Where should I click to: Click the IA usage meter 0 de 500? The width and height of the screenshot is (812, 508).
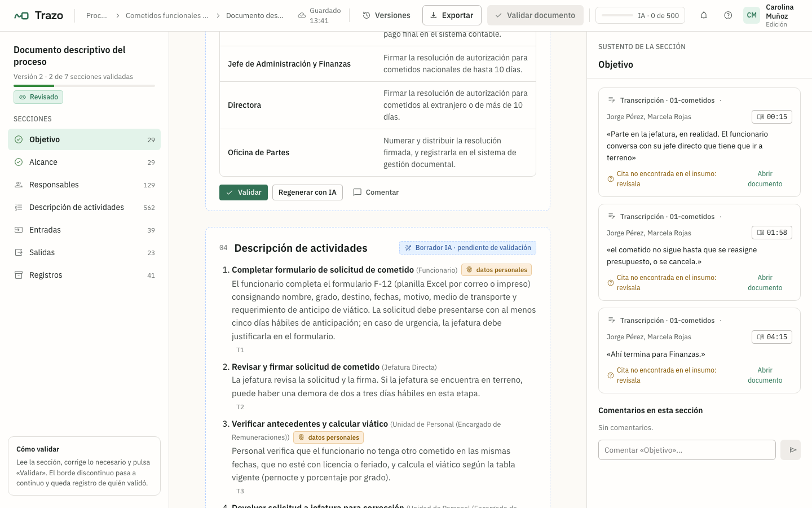(x=640, y=15)
